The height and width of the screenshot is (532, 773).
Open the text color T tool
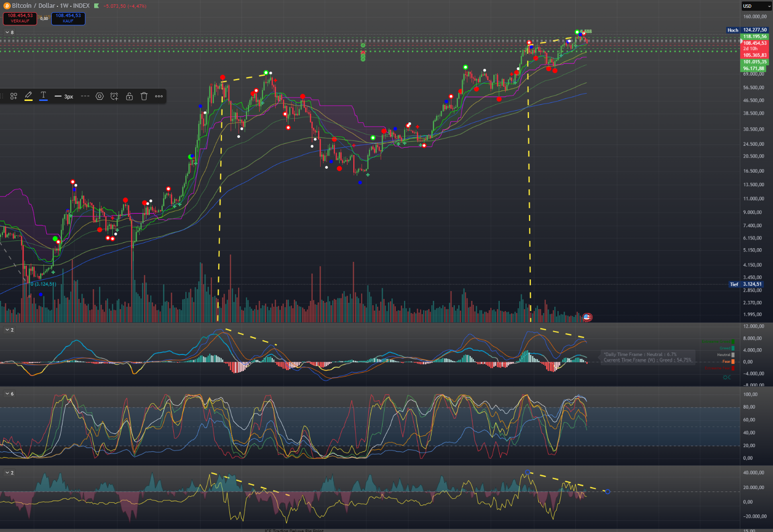point(43,96)
